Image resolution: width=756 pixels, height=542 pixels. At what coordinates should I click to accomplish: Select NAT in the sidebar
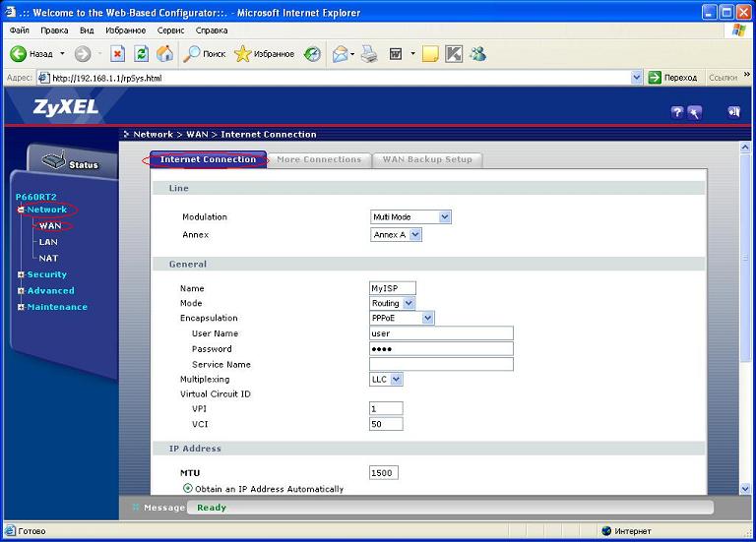48,259
